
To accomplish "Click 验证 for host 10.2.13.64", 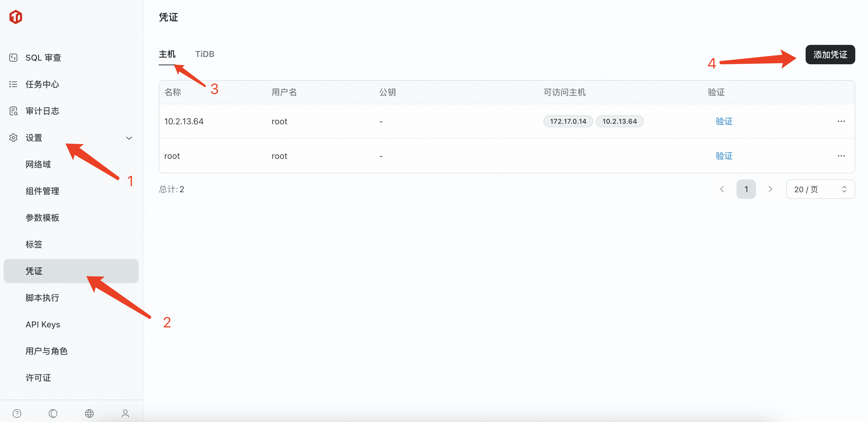I will (x=724, y=121).
